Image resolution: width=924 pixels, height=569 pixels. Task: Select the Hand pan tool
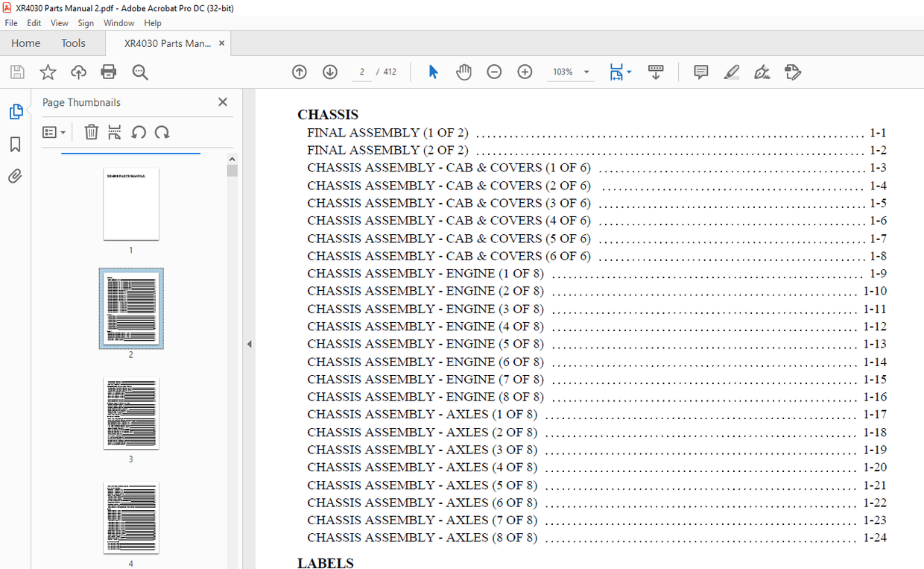(x=463, y=72)
